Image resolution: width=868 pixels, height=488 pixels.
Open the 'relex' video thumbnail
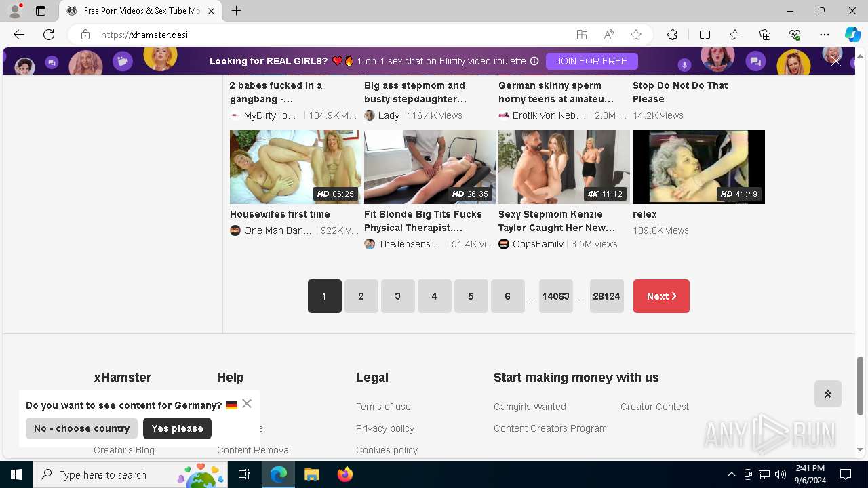pyautogui.click(x=698, y=167)
